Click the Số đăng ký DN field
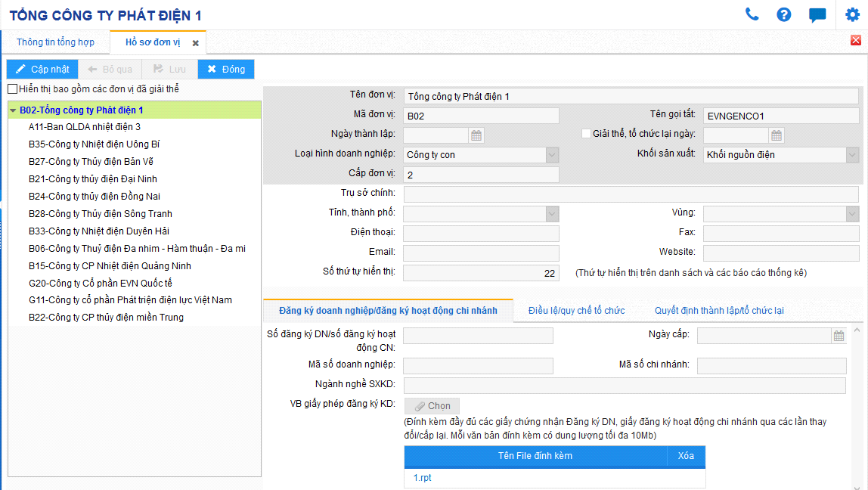 479,336
